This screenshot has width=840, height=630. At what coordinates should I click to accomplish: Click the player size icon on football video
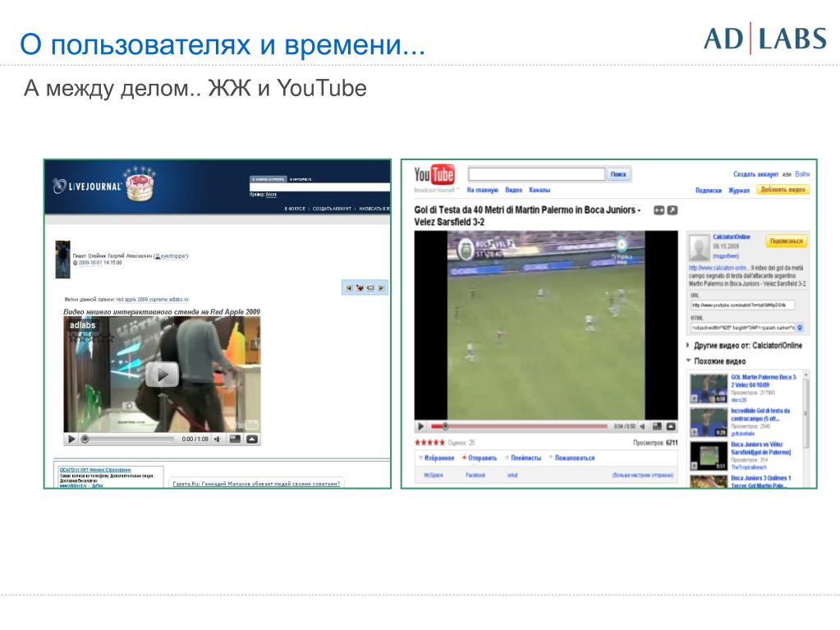tap(656, 426)
